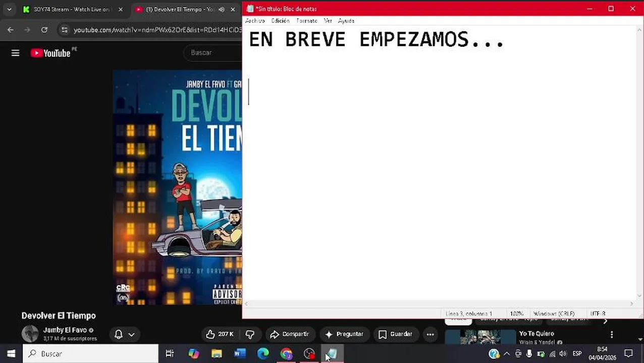
Task: Click the Chrome address bar URL
Action: tap(157, 30)
